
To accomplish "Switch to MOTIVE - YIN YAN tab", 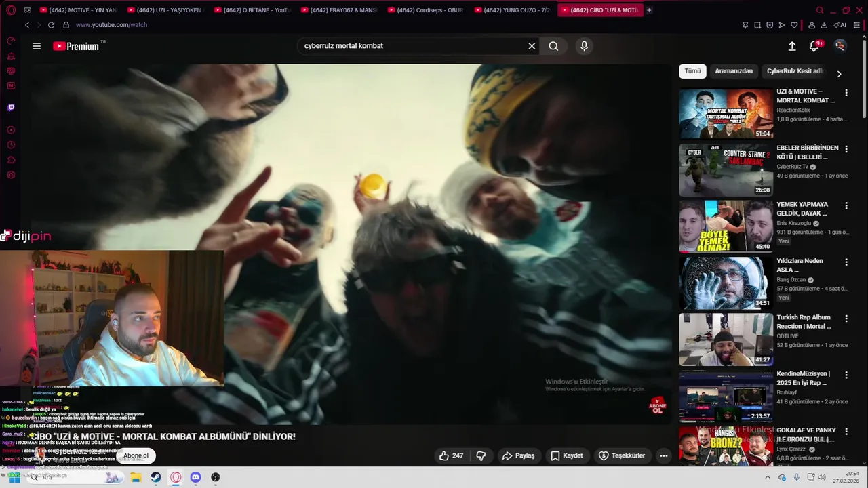I will click(79, 10).
